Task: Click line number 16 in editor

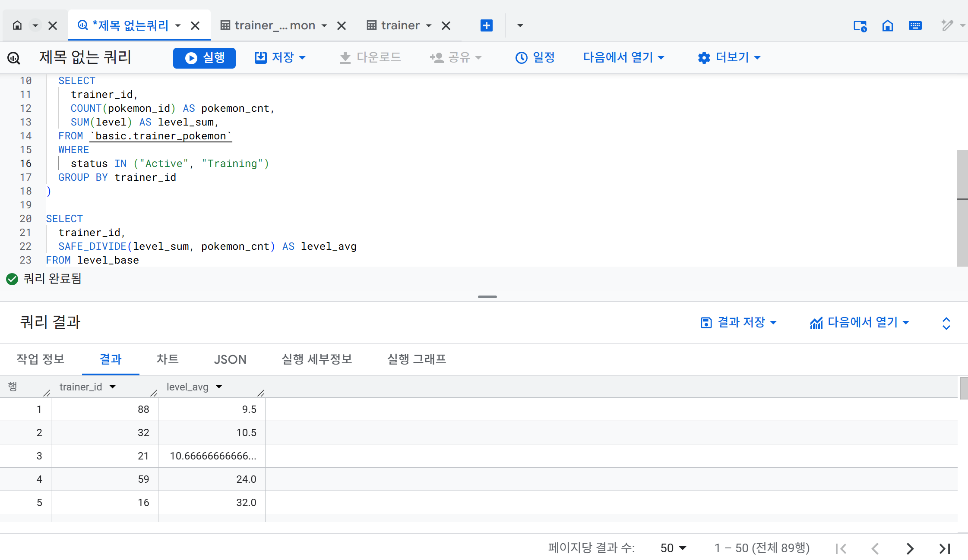Action: pyautogui.click(x=25, y=164)
